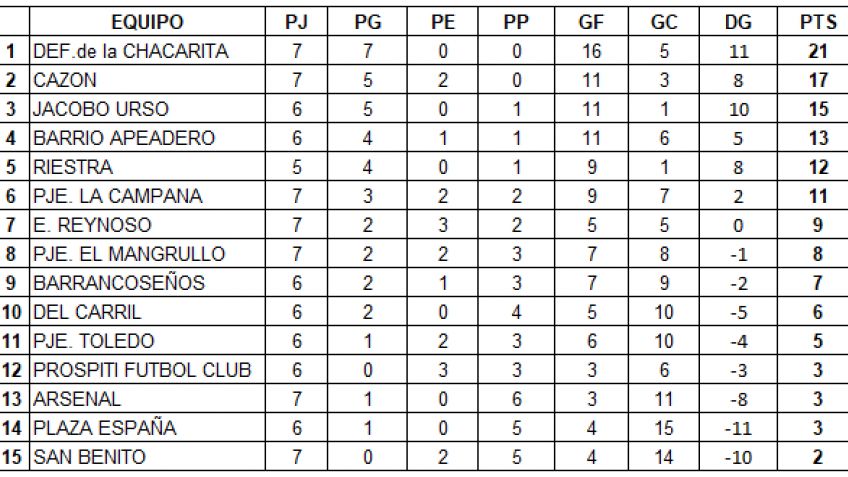848x477 pixels.
Task: Click the CAZON team name cell
Action: point(147,80)
